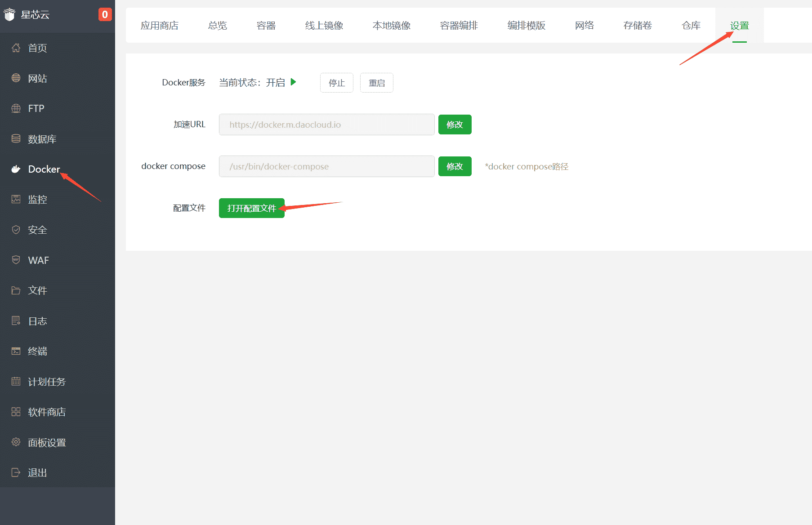
Task: Open the Docker sidebar item
Action: click(43, 169)
